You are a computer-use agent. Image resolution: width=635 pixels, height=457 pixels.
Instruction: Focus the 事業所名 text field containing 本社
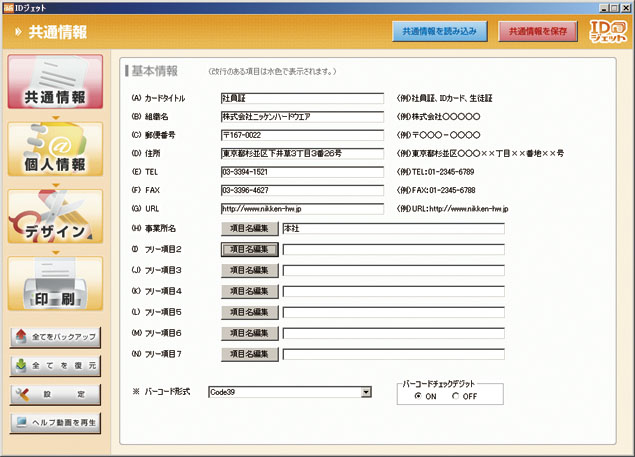(393, 228)
